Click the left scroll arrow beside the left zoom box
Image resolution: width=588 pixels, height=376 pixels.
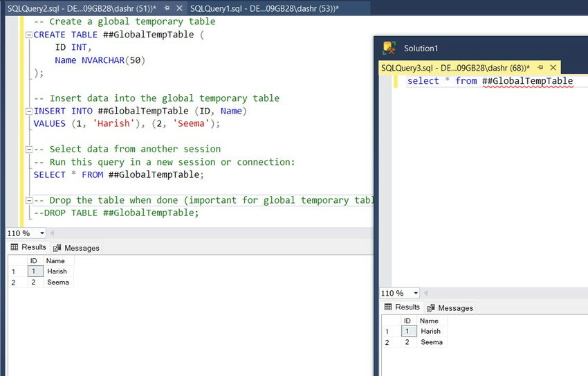[x=52, y=233]
